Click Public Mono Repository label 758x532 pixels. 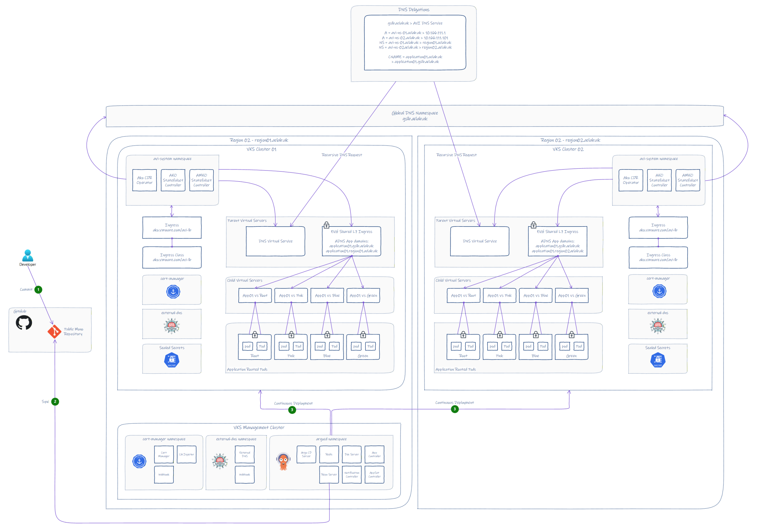(73, 331)
